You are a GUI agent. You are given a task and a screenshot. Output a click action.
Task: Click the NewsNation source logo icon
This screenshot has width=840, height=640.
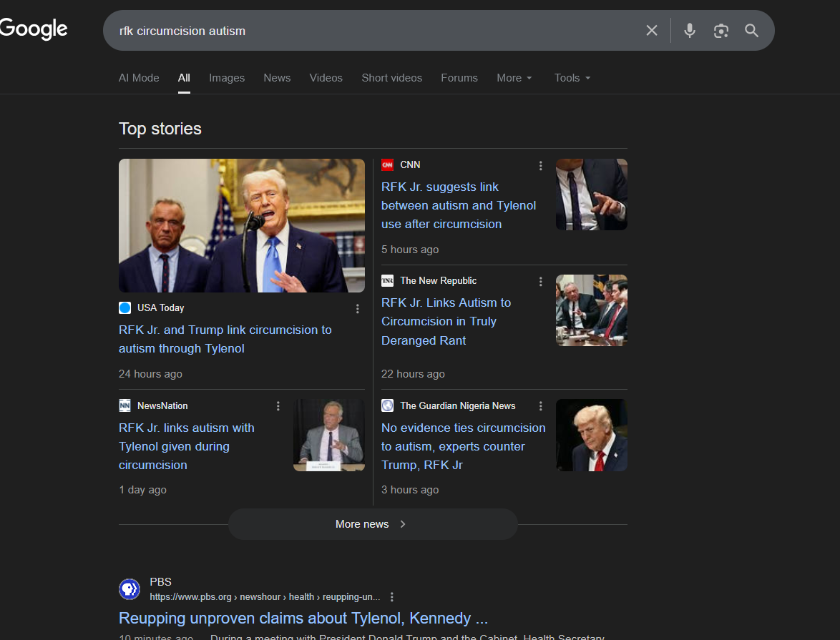click(124, 405)
